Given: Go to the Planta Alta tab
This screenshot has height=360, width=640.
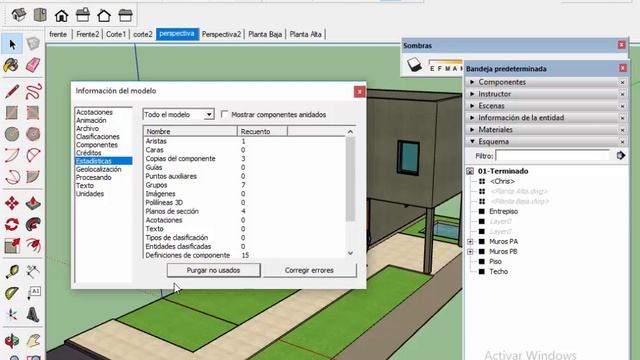Looking at the screenshot, I should pyautogui.click(x=305, y=34).
